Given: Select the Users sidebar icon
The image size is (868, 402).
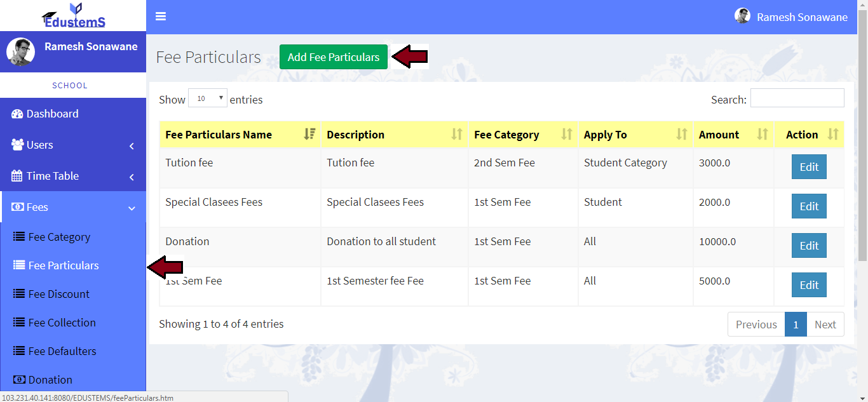Looking at the screenshot, I should pyautogui.click(x=17, y=145).
